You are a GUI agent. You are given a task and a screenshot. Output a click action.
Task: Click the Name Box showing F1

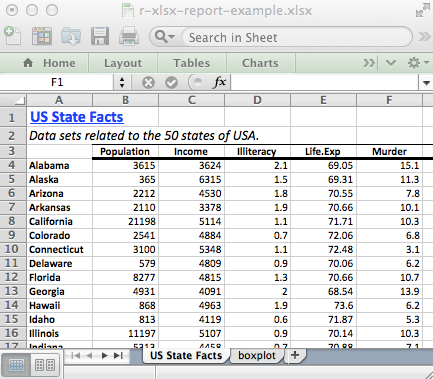57,82
